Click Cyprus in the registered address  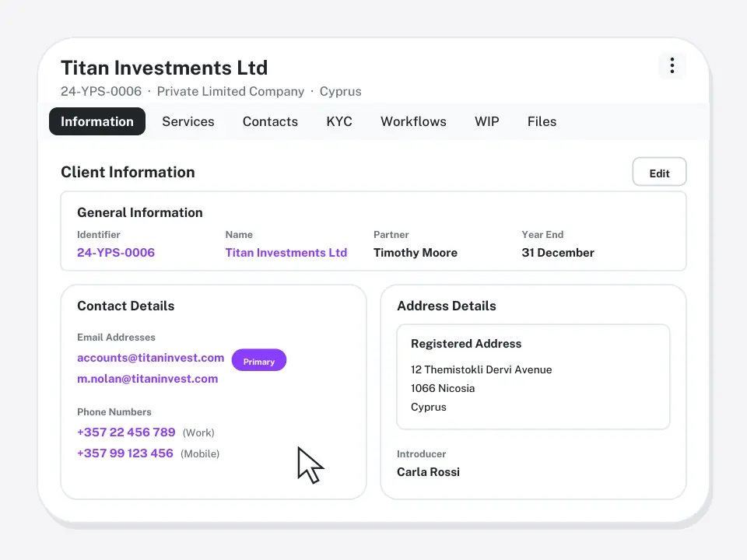(428, 407)
